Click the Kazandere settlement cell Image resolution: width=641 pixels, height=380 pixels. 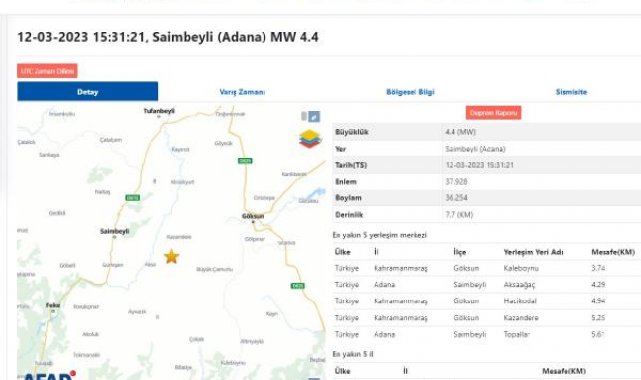[x=521, y=317]
